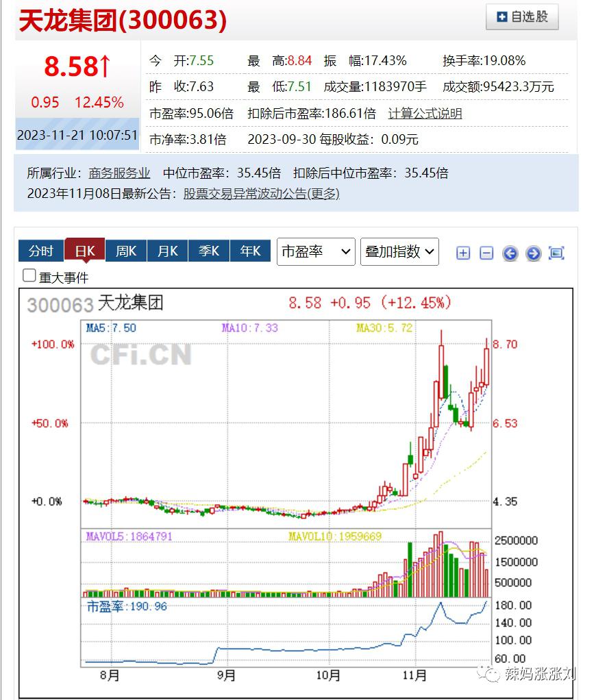Open fullscreen chart view icon
The image size is (596, 700).
point(556,253)
